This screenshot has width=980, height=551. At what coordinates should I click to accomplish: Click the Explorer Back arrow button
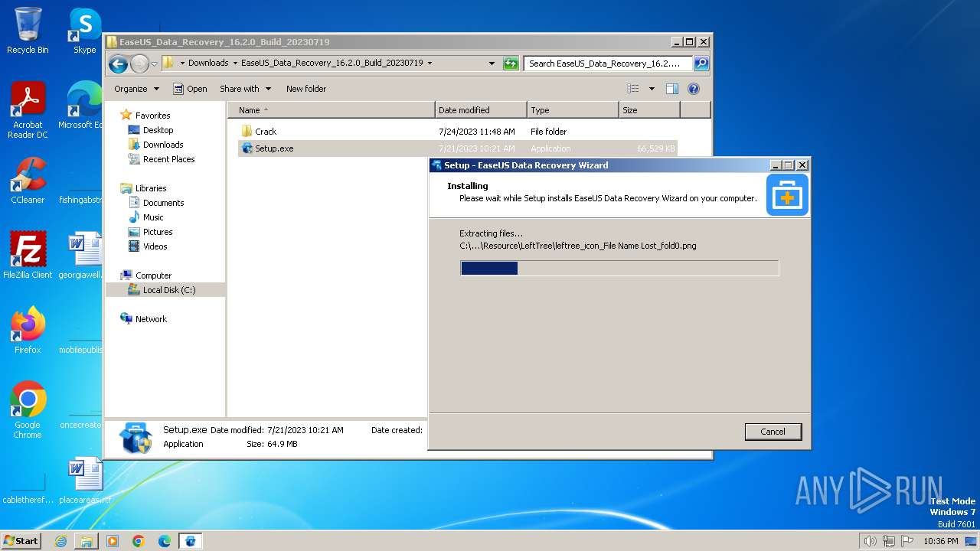118,64
